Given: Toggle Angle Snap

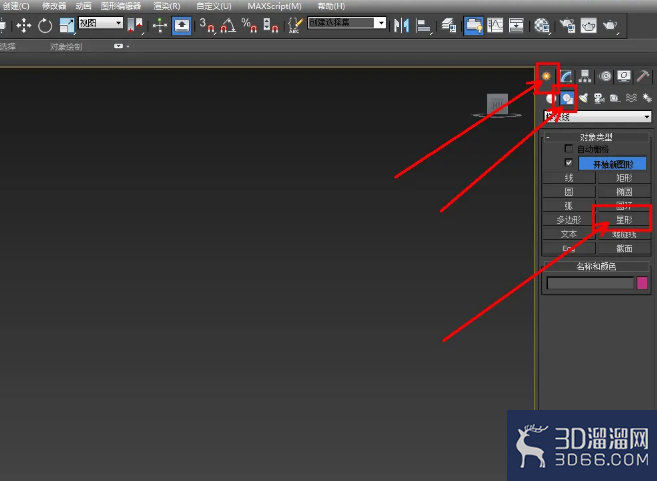Looking at the screenshot, I should pos(228,26).
